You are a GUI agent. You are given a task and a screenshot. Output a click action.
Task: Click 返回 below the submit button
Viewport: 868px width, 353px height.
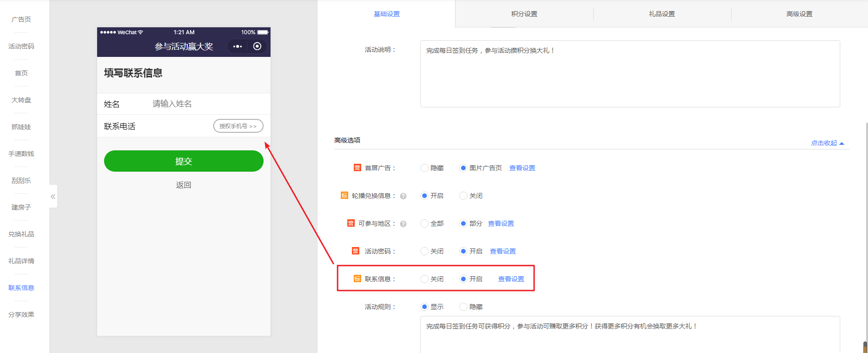click(184, 185)
